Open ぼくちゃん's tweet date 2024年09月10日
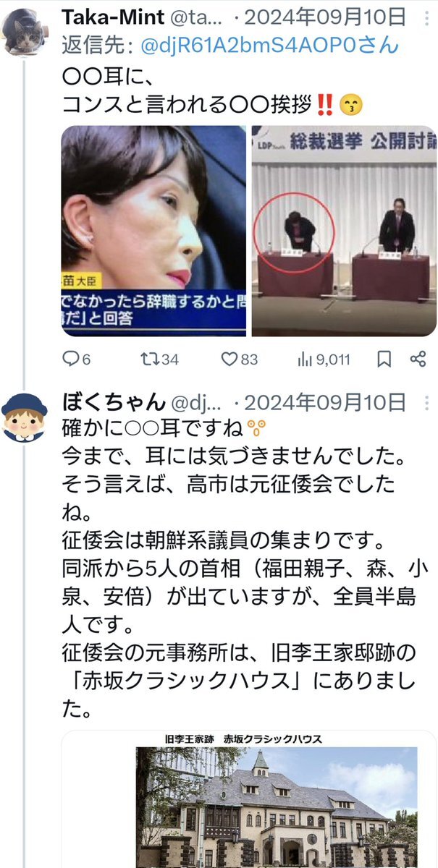This screenshot has height=868, width=438. coord(347,402)
